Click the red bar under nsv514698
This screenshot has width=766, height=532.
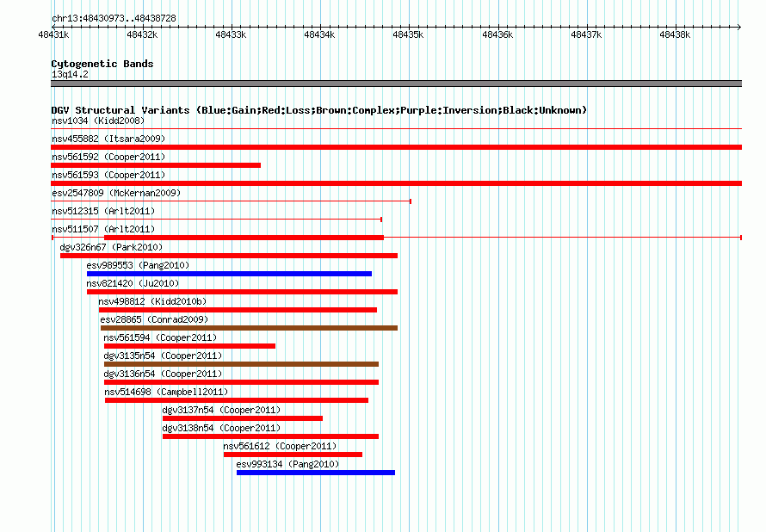point(237,400)
